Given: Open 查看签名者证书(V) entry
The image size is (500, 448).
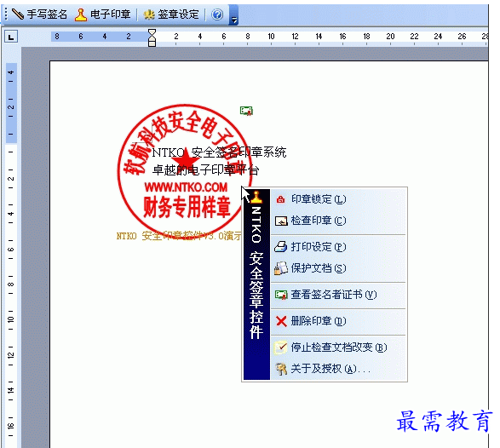Looking at the screenshot, I should (339, 295).
